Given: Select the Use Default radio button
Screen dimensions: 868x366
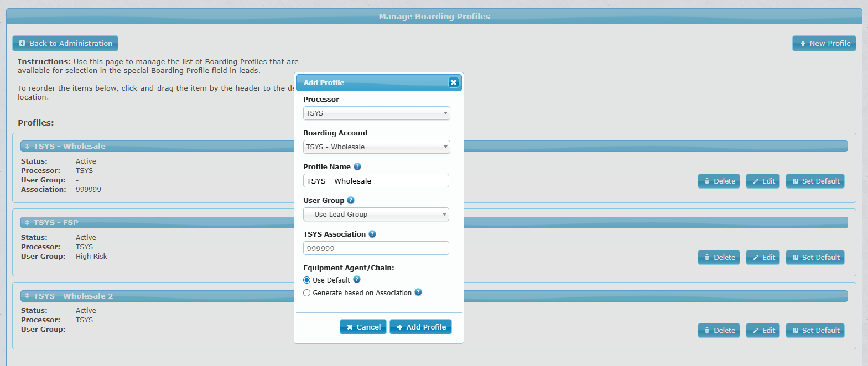Looking at the screenshot, I should [x=307, y=280].
